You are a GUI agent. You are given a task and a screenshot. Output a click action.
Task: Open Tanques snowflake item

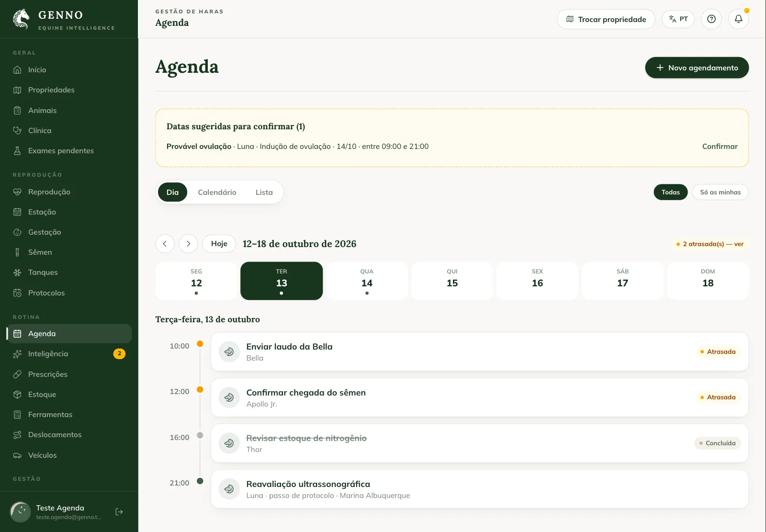(x=69, y=272)
